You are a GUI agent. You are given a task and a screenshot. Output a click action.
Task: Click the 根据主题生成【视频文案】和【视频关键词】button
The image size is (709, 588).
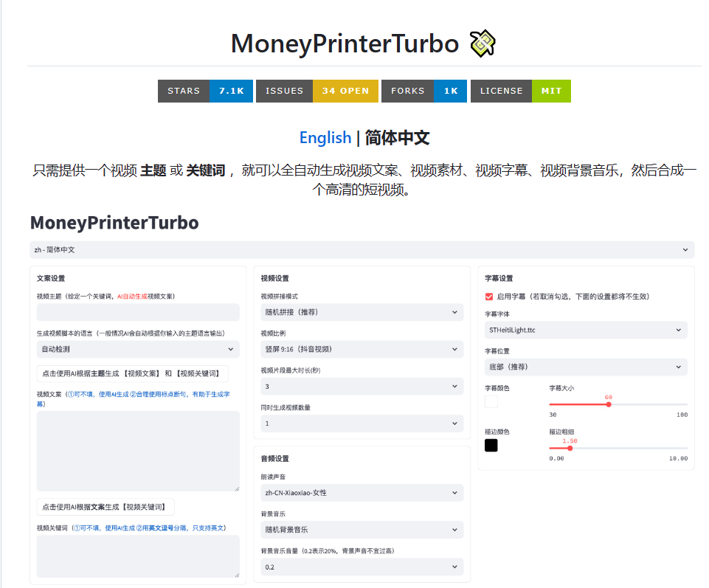(132, 373)
